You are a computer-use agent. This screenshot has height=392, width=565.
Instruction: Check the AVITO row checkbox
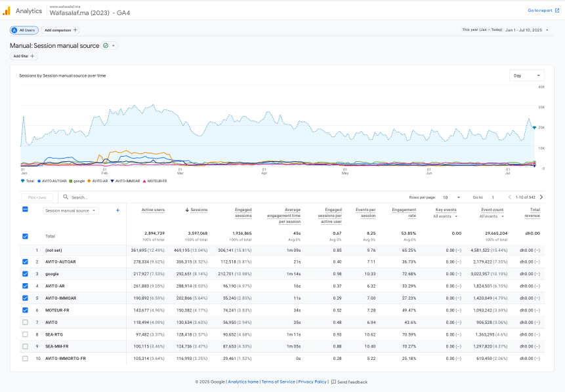25,322
